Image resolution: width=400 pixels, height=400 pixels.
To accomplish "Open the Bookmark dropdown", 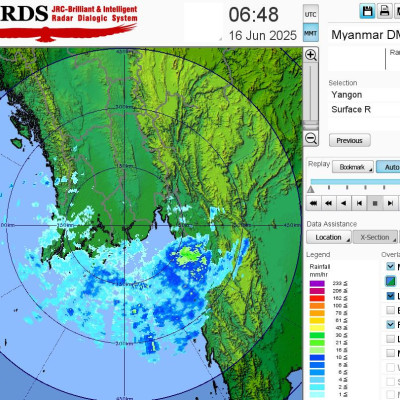I will [353, 167].
